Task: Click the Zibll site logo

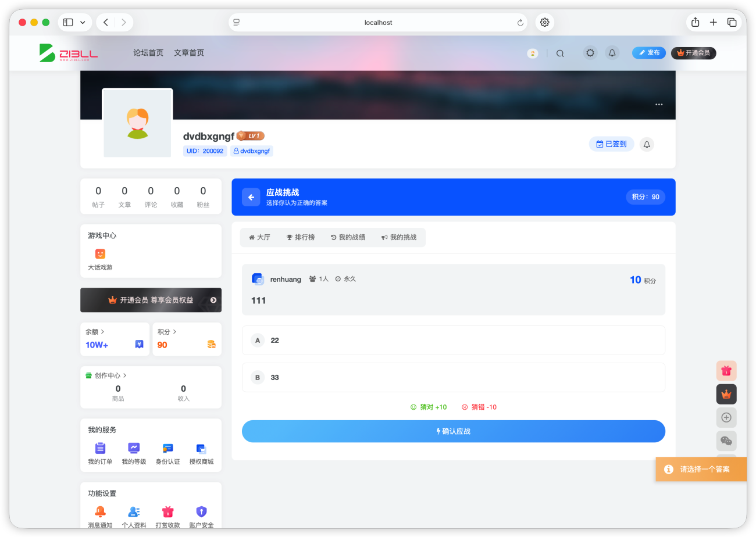Action: tap(69, 53)
